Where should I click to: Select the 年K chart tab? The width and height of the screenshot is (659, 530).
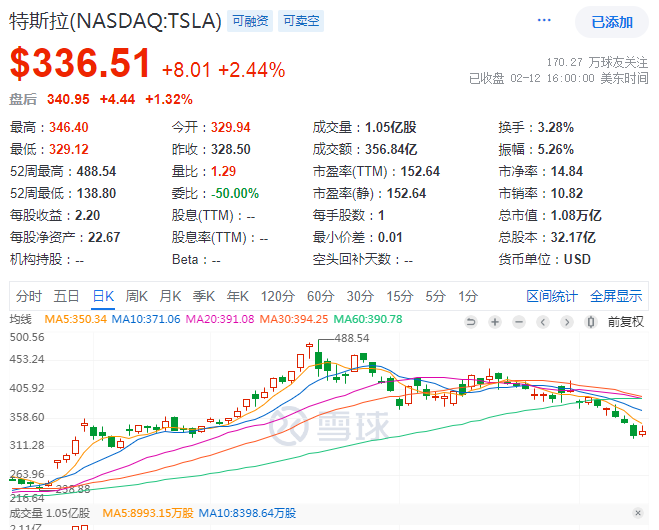click(x=237, y=296)
